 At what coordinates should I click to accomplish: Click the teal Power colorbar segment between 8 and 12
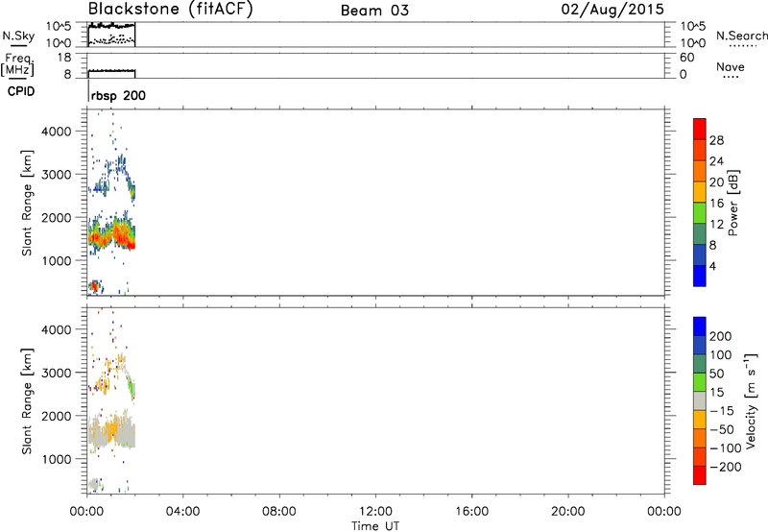[700, 234]
